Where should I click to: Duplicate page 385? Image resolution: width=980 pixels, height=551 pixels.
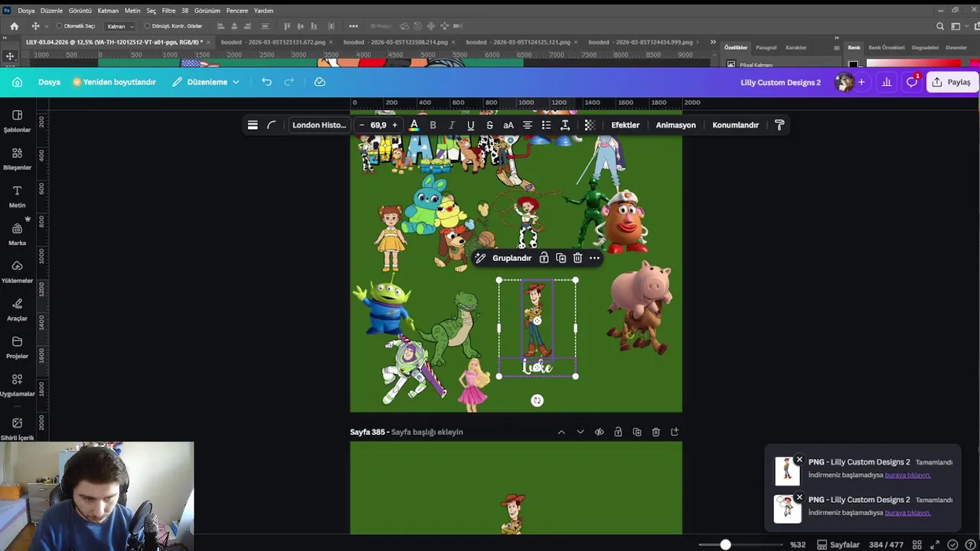point(637,432)
